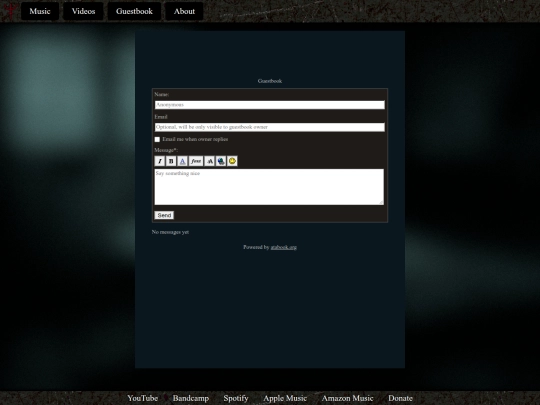Choose a font with the font button
This screenshot has height=405, width=540.
coord(196,161)
